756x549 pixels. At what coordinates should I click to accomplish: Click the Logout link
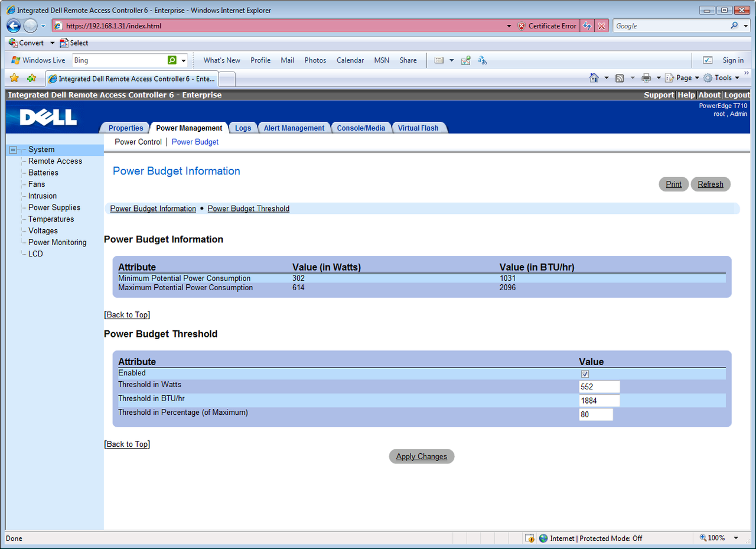click(737, 95)
